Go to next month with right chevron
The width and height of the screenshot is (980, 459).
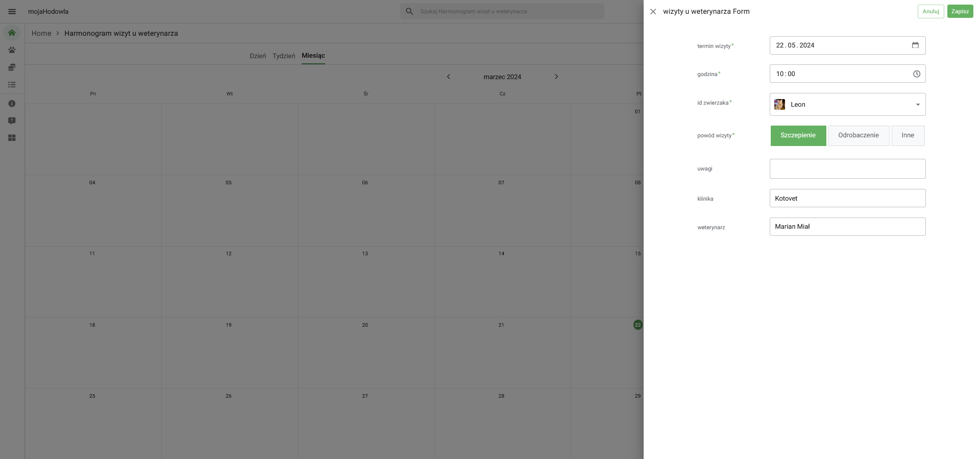(556, 77)
